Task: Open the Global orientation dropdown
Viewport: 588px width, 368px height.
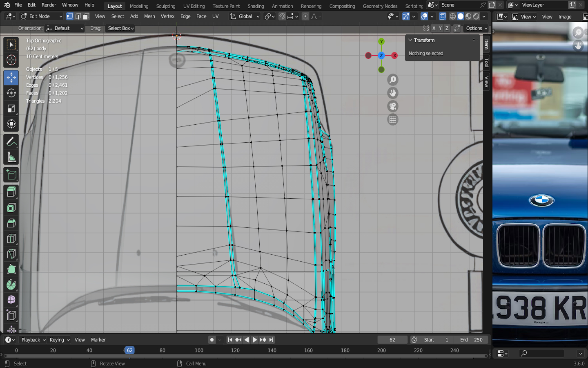Action: tap(245, 16)
